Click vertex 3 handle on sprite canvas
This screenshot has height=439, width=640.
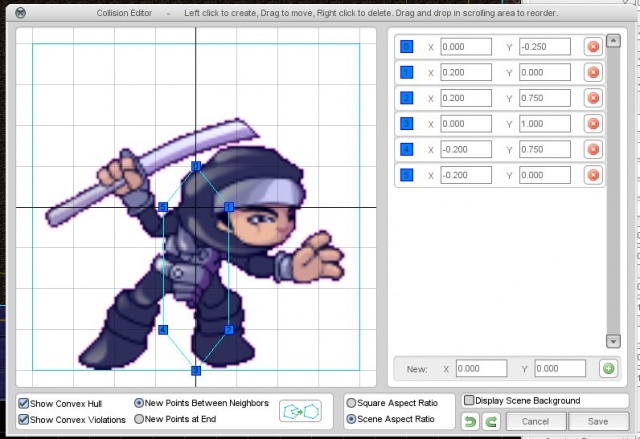click(x=196, y=370)
